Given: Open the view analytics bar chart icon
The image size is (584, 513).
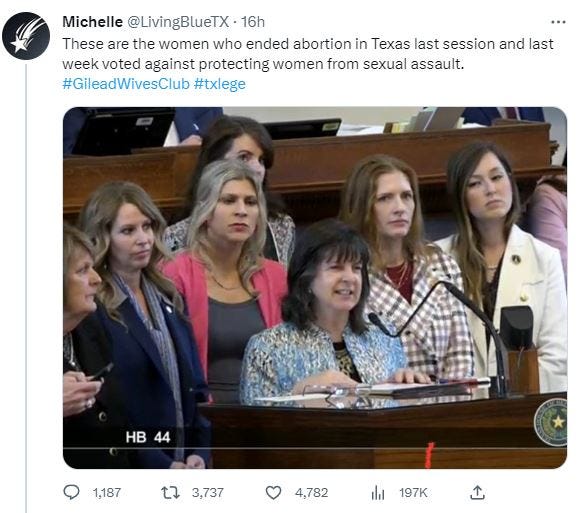Looking at the screenshot, I should 378,493.
